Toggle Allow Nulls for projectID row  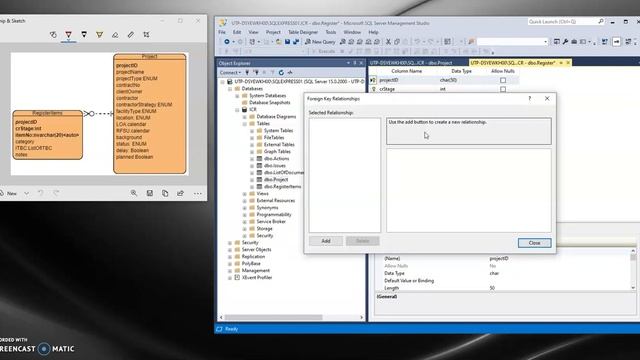(503, 80)
